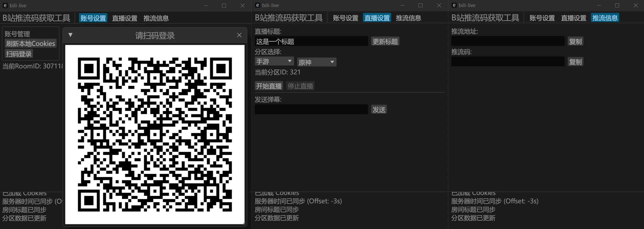Click the 扫码登录 button
Viewport: 644px width, 229px height.
point(19,54)
